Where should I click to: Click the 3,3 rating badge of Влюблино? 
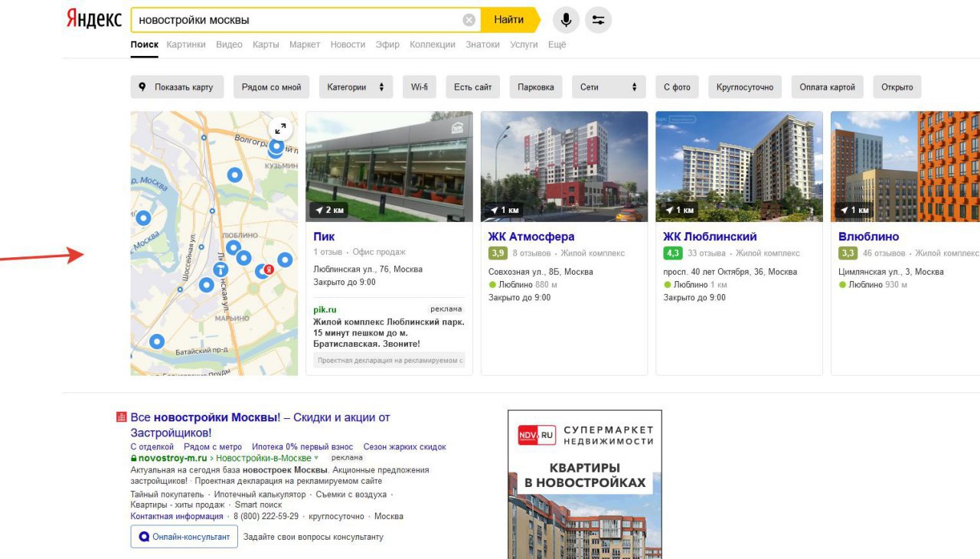click(848, 253)
